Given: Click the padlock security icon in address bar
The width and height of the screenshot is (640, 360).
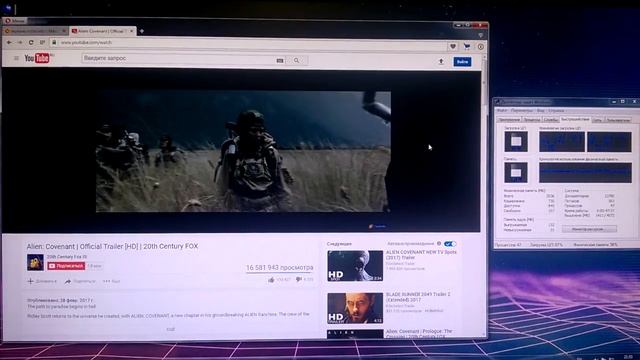Looking at the screenshot, I should tap(54, 42).
